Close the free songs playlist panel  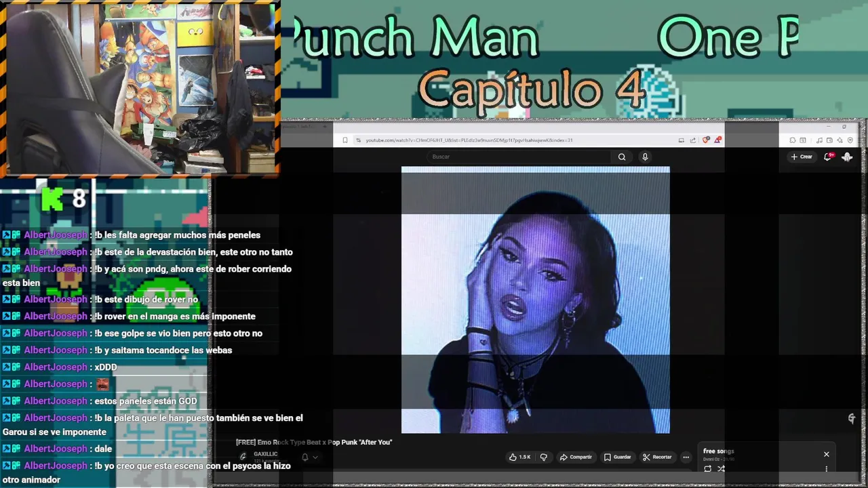coord(827,454)
